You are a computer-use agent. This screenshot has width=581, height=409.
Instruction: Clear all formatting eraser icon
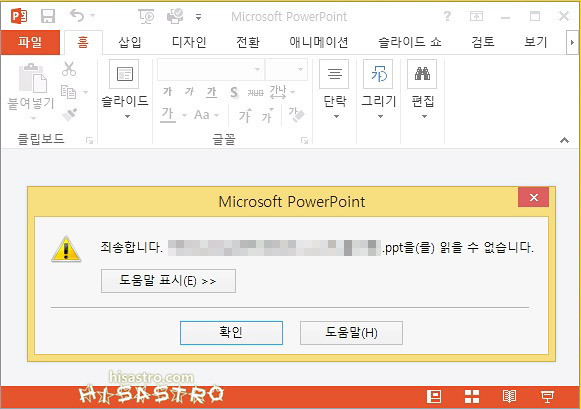(296, 114)
